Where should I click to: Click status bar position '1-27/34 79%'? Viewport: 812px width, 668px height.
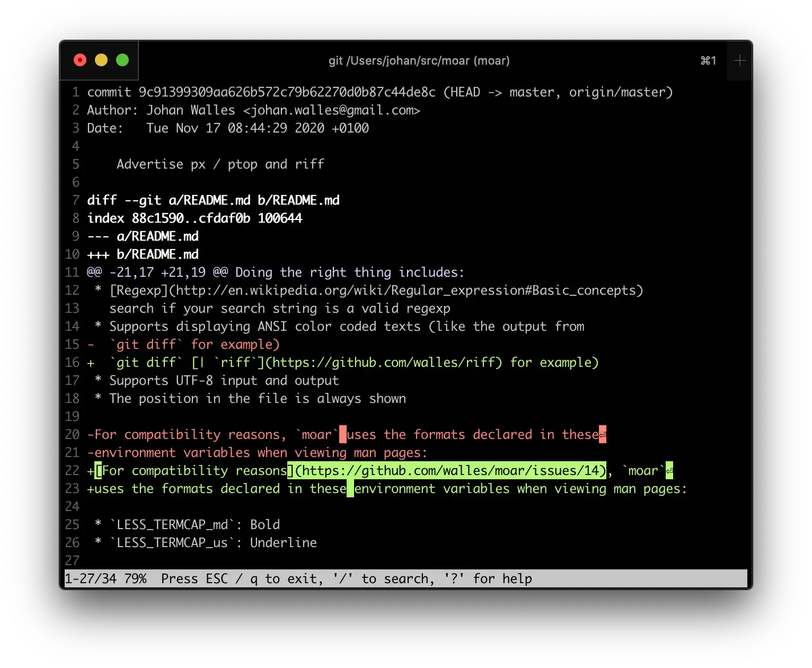click(x=105, y=579)
